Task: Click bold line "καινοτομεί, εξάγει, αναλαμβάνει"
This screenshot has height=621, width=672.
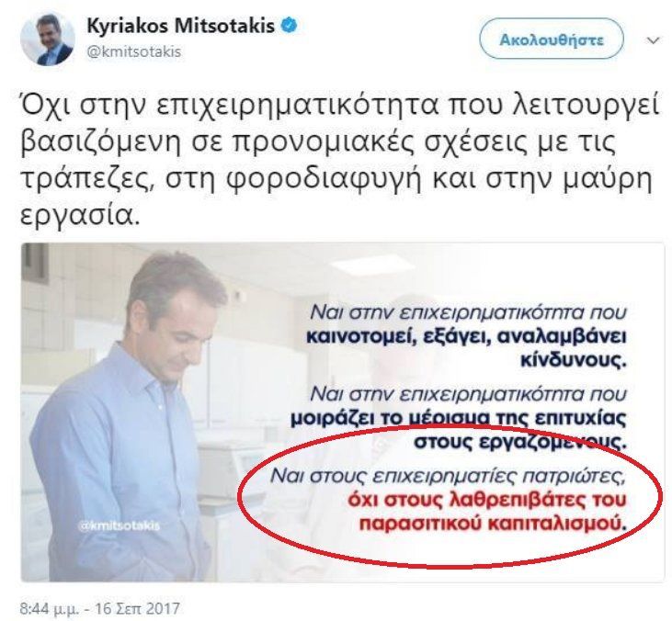Action: (x=466, y=336)
